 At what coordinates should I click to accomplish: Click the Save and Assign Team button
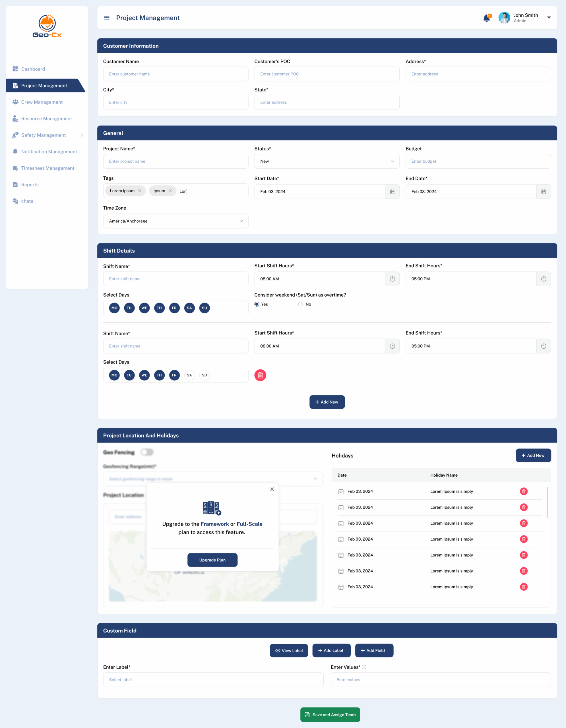(x=330, y=715)
